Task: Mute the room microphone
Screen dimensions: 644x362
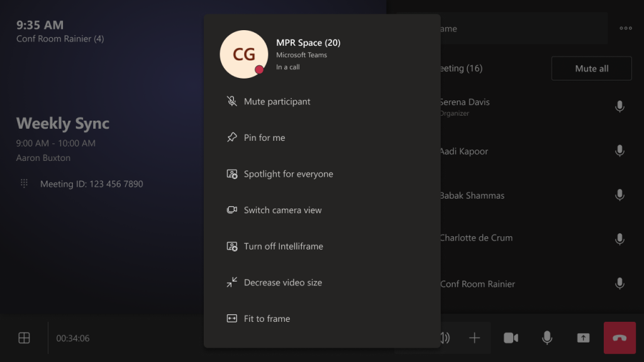Action: tap(547, 337)
